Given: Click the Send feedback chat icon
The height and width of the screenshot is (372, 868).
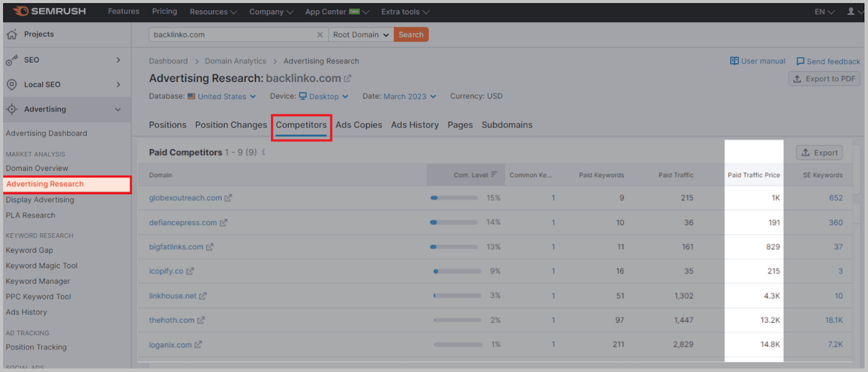Looking at the screenshot, I should [800, 61].
